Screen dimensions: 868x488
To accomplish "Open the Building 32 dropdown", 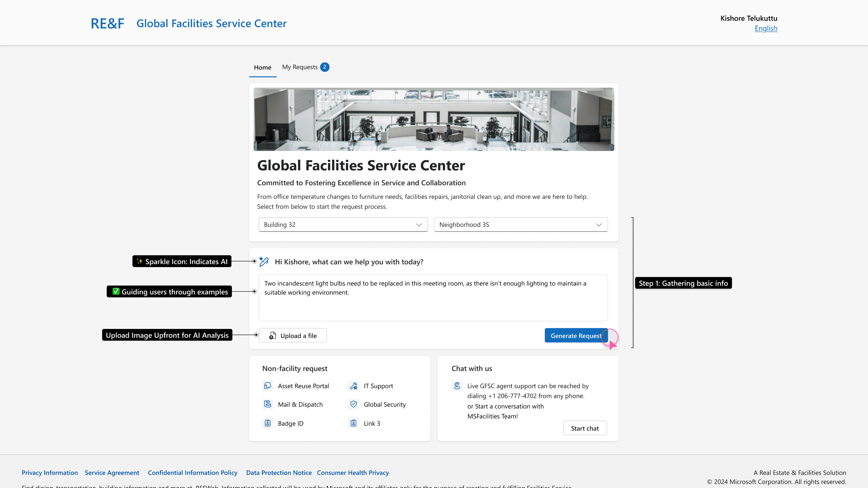I will click(x=343, y=225).
